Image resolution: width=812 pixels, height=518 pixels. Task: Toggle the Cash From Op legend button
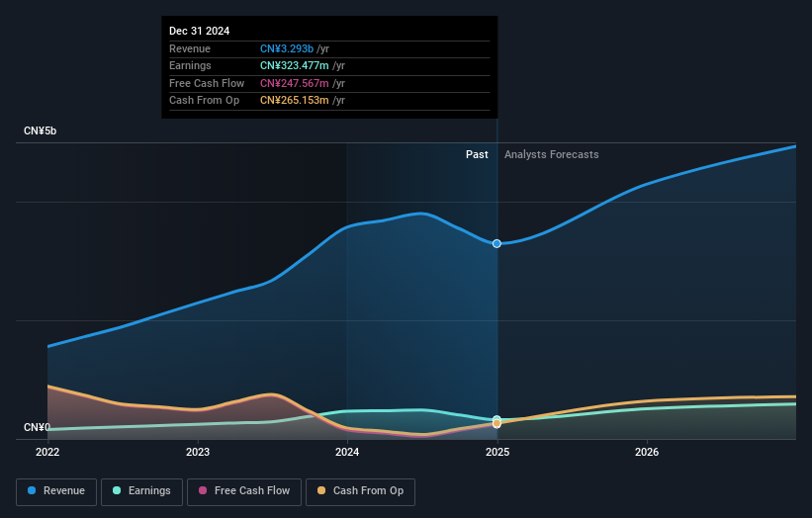point(360,491)
